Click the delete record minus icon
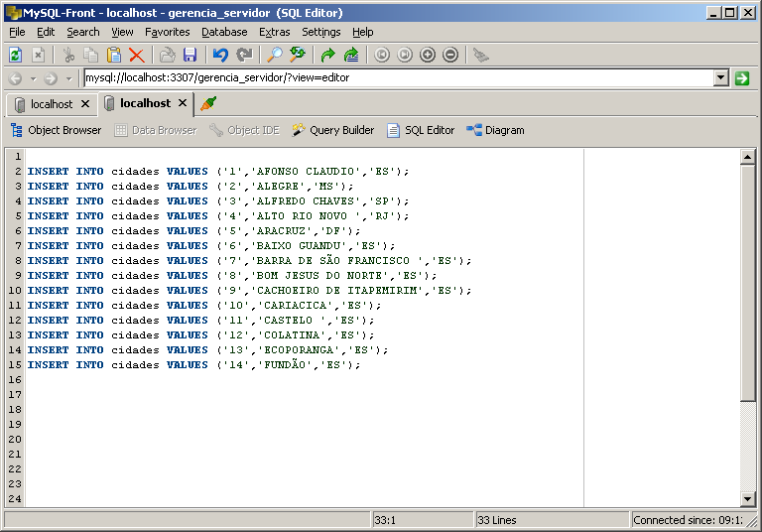Viewport: 762px width, 532px height. pyautogui.click(x=450, y=55)
